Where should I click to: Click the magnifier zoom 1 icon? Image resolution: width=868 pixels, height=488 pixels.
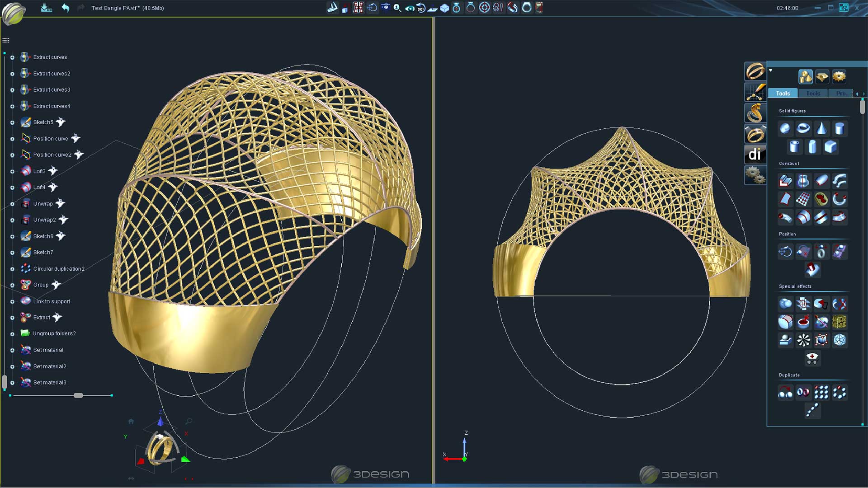point(397,8)
